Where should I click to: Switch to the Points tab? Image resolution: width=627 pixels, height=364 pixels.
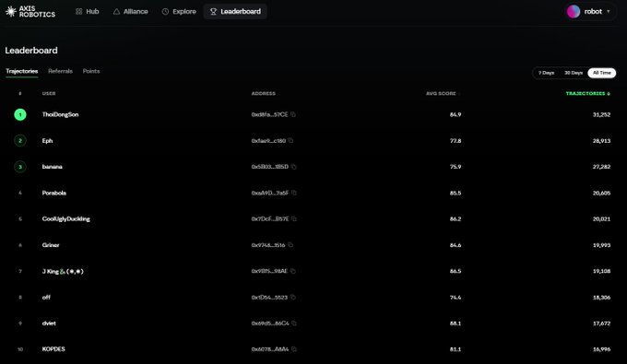click(x=91, y=71)
